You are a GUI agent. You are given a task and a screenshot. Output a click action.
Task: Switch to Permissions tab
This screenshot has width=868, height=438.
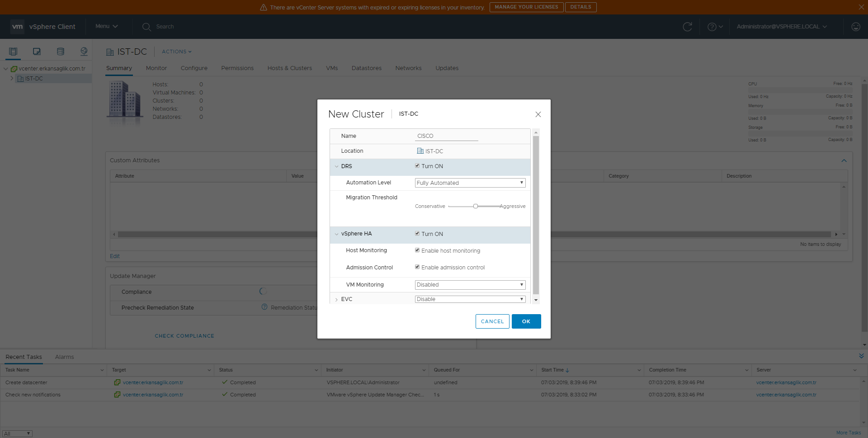tap(237, 68)
